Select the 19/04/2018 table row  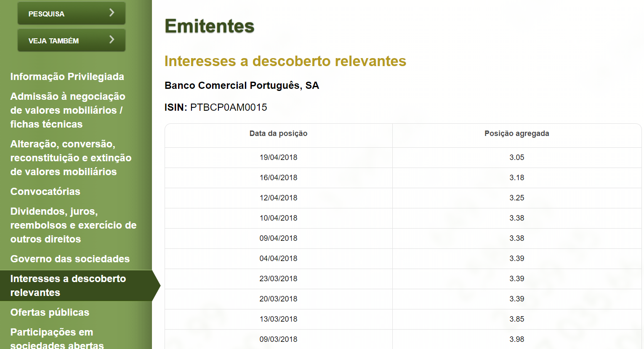point(403,157)
